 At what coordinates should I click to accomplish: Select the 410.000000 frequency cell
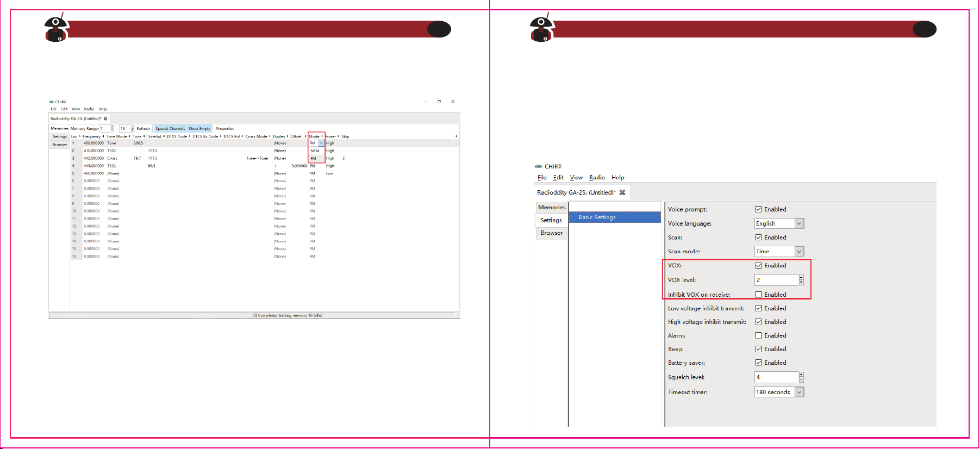click(x=93, y=151)
